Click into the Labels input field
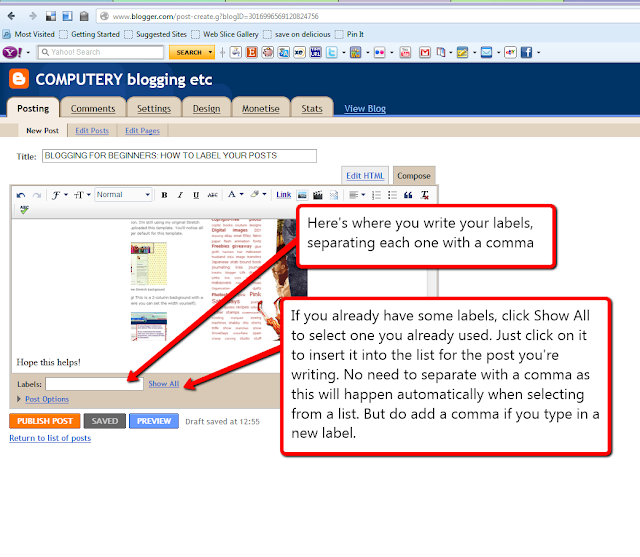The image size is (640, 557). coord(94,384)
